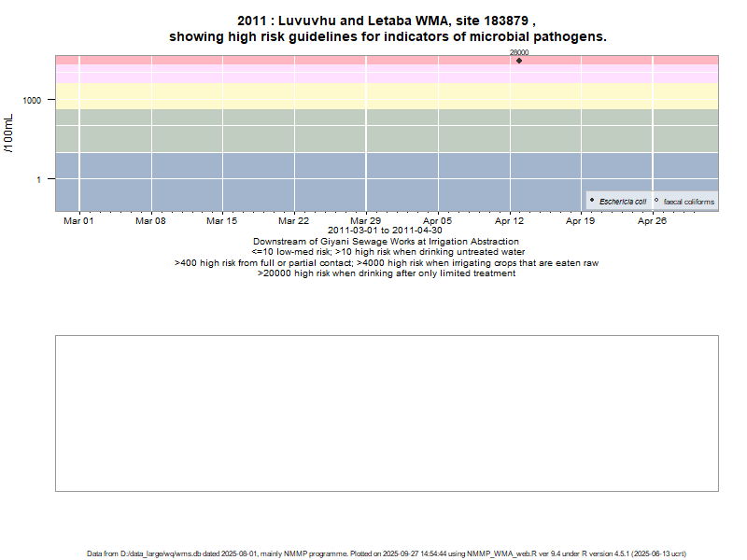Viewport: 747px width, 560px height.
Task: Click inside the empty lower plot panel
Action: tap(387, 413)
